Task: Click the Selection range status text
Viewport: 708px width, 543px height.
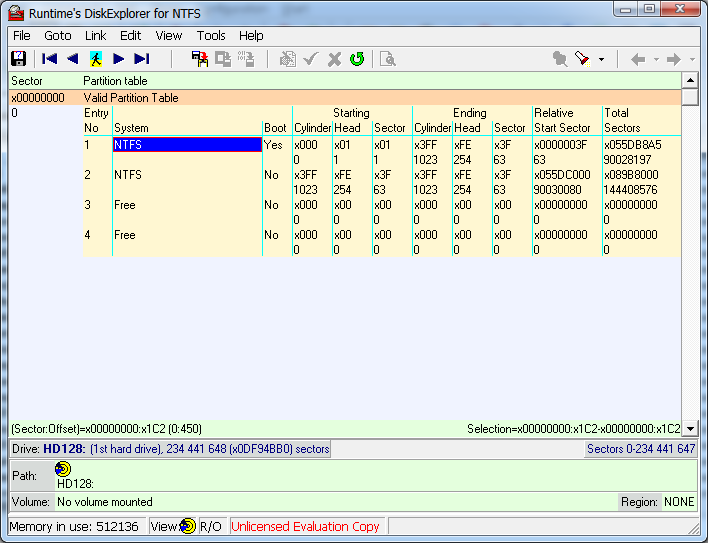Action: click(573, 429)
